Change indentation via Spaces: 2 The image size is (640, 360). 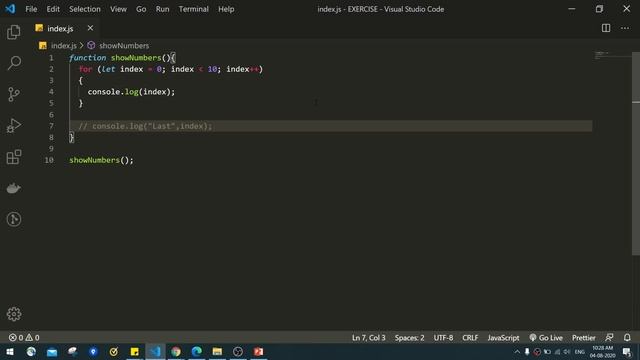point(409,338)
